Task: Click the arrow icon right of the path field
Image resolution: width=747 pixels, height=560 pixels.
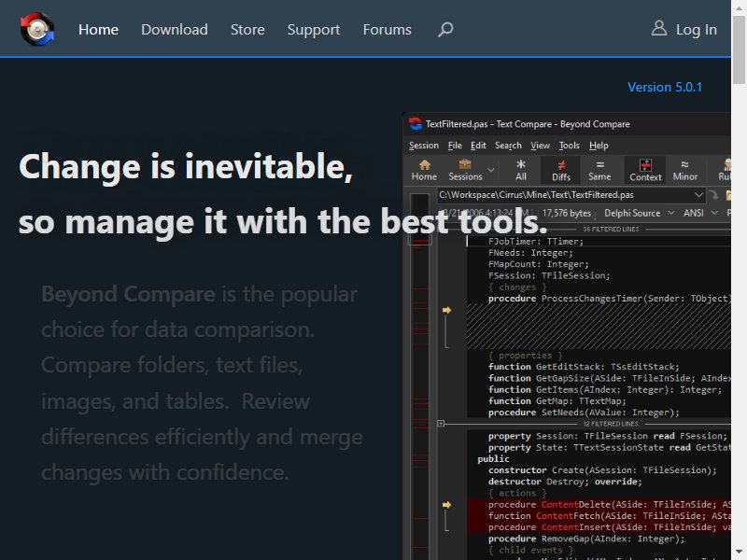Action: [x=713, y=195]
